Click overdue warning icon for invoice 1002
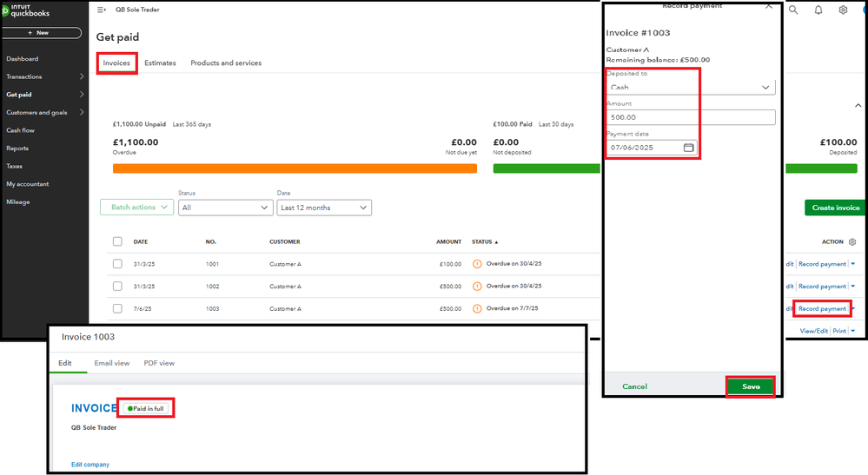The height and width of the screenshot is (475, 868). click(477, 287)
